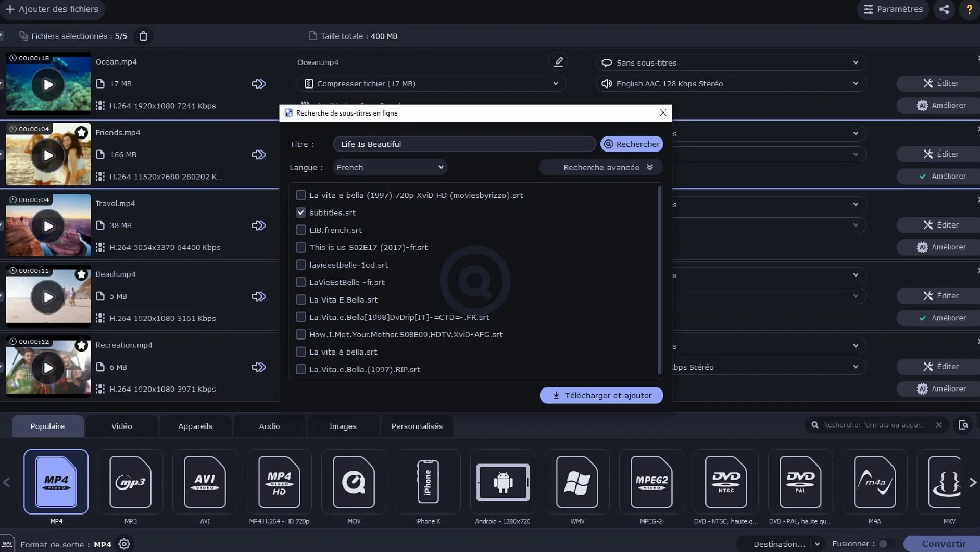The height and width of the screenshot is (552, 980).
Task: Check the LIB.french.srt checkbox
Action: coord(301,230)
